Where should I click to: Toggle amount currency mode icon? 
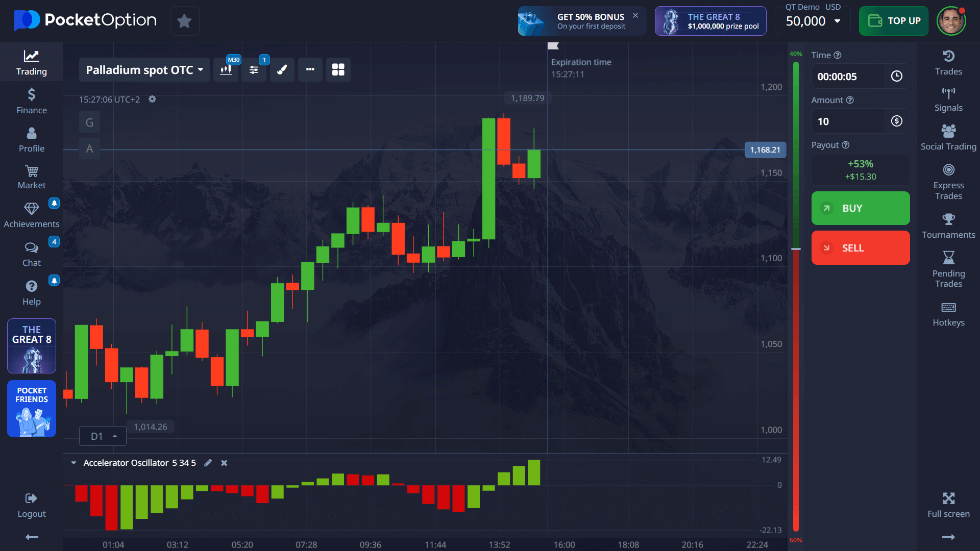pos(896,121)
